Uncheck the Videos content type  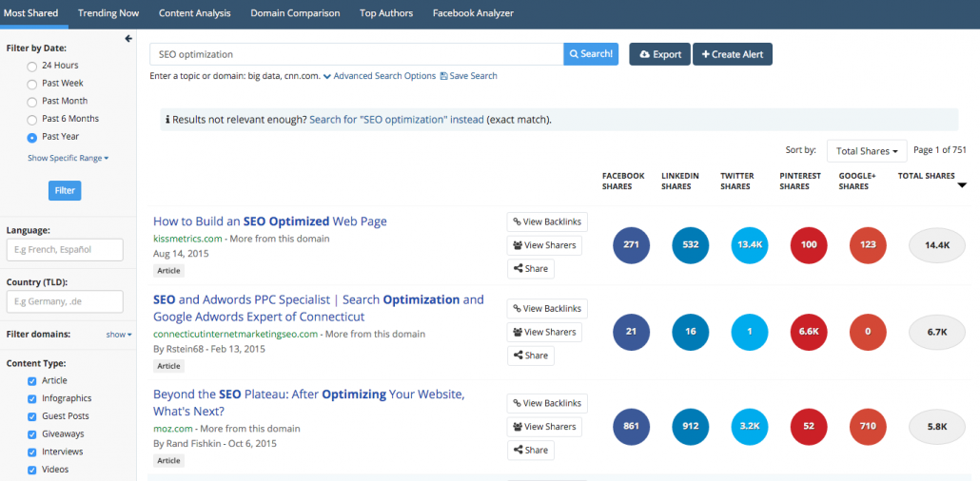[32, 470]
